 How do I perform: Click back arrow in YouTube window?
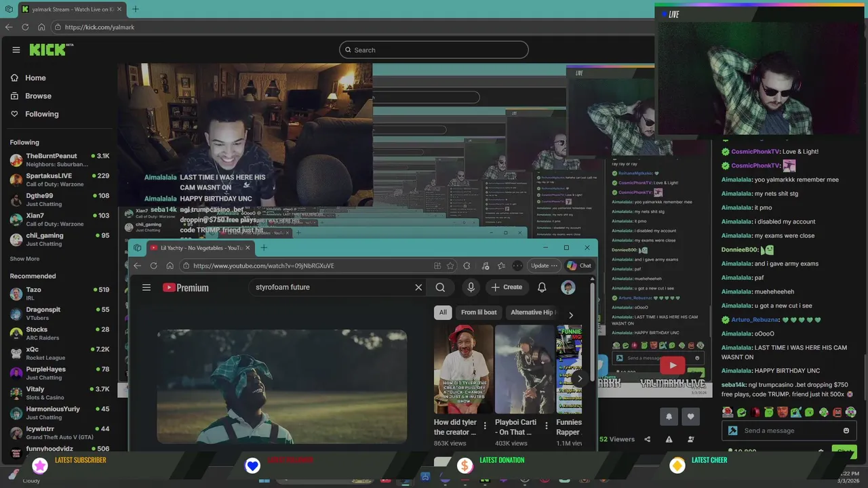coord(138,266)
